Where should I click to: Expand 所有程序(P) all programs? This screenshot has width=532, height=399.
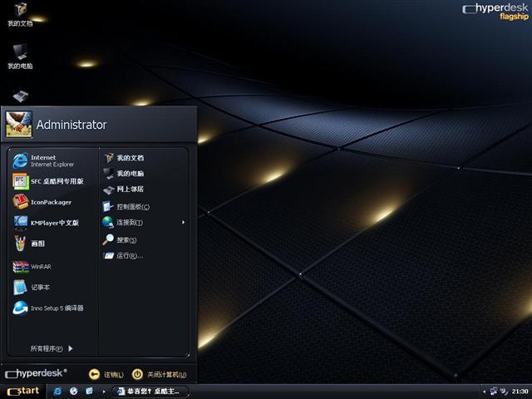[x=52, y=348]
